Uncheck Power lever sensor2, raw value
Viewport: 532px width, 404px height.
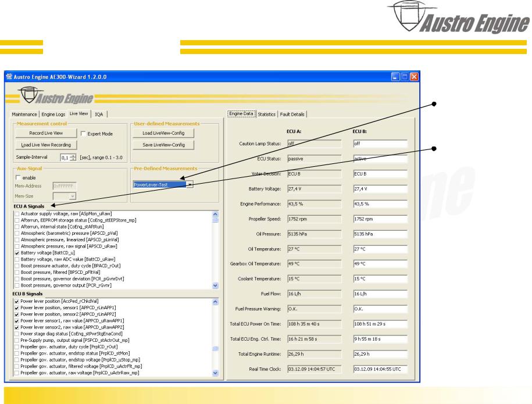[x=17, y=328]
